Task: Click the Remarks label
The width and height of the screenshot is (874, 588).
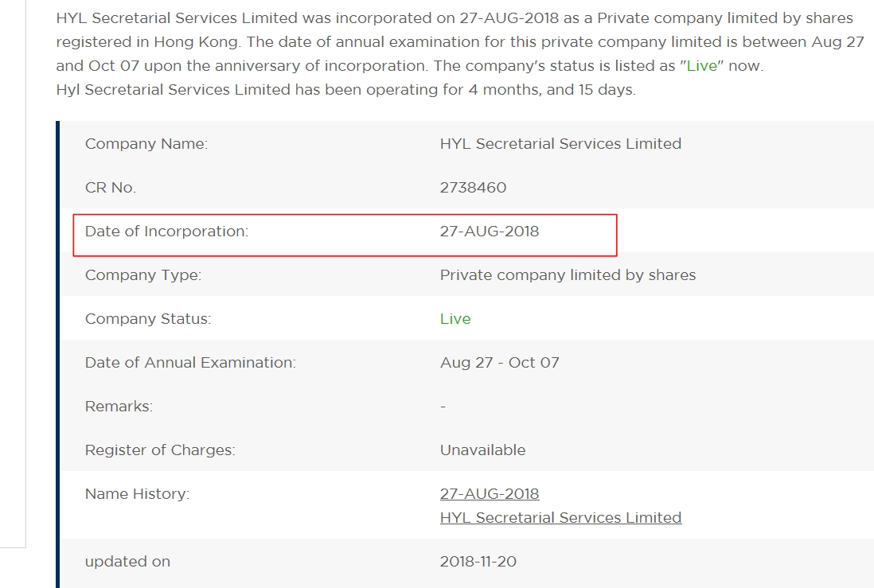Action: click(x=119, y=407)
